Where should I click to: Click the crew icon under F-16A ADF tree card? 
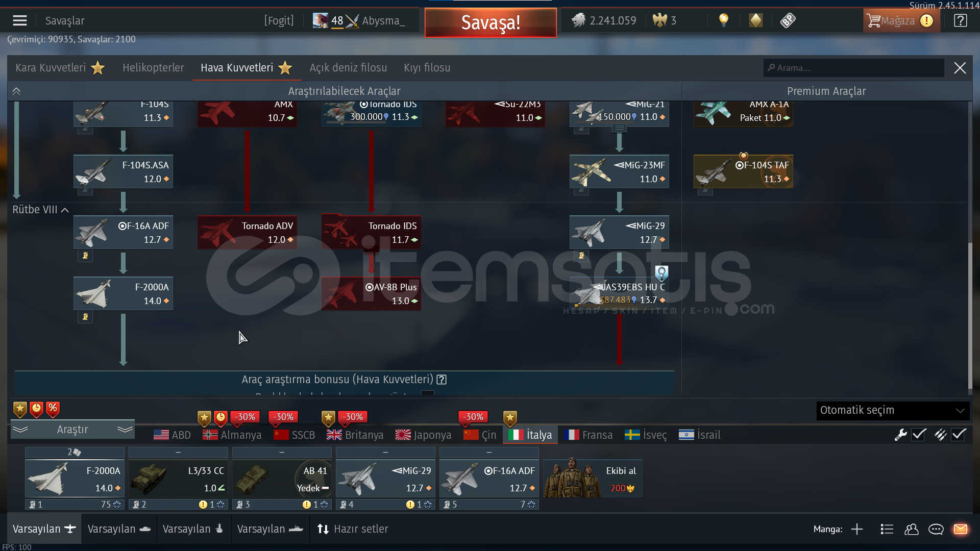[85, 256]
